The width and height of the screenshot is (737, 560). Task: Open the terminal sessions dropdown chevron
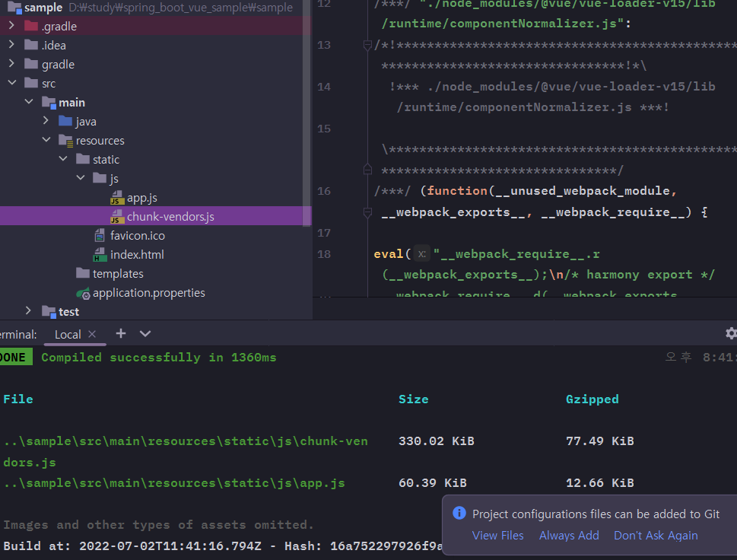click(x=145, y=333)
